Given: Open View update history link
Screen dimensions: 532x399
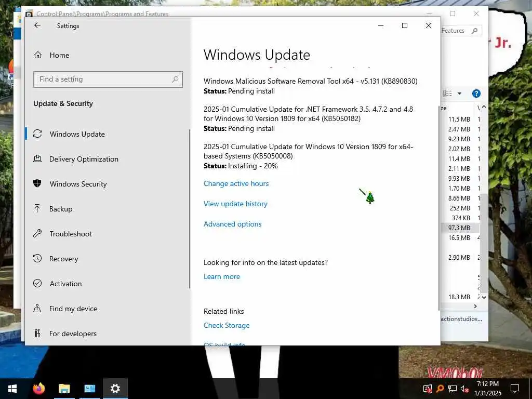Looking at the screenshot, I should point(235,204).
